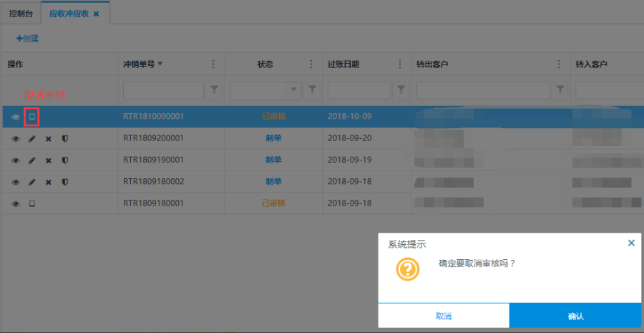The image size is (644, 333).
Task: Click edit pencil for RTR1809200001
Action: [31, 139]
